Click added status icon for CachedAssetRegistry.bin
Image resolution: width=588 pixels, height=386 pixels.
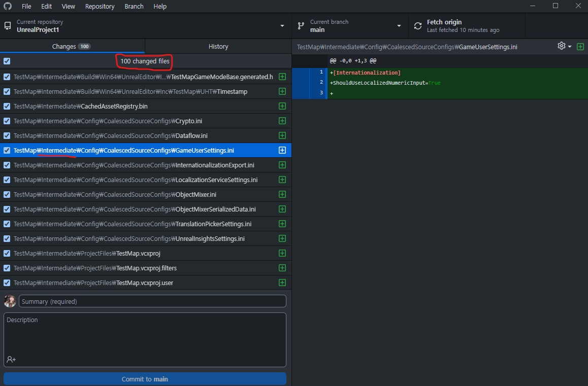282,106
